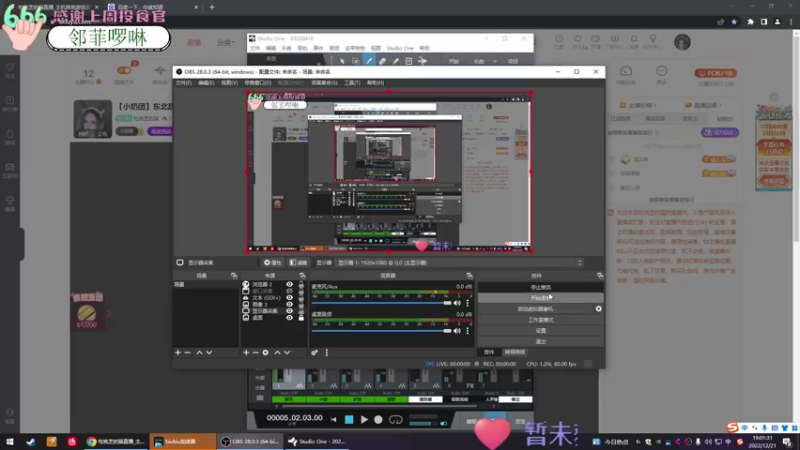Expand the 分类 category dropdown on the webpage
800x450 pixels.
226,42
